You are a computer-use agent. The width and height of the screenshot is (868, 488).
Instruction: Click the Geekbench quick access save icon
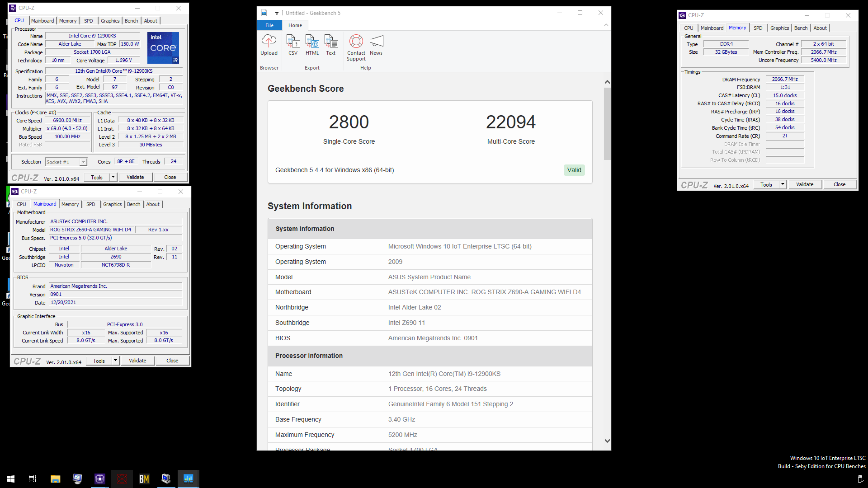click(264, 13)
